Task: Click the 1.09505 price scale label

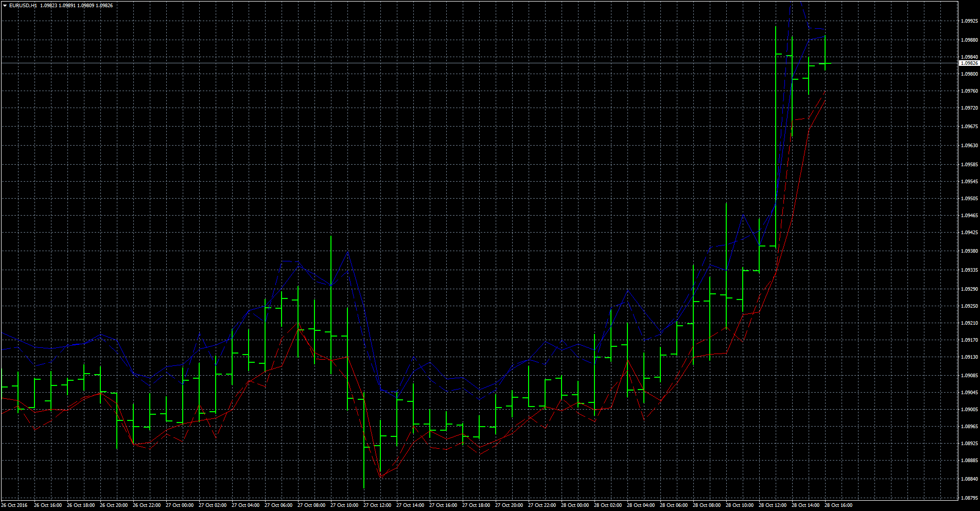Action: tap(969, 199)
